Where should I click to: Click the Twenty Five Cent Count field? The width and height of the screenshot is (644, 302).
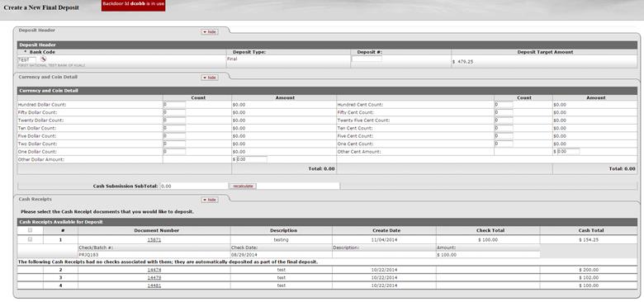[x=504, y=120]
